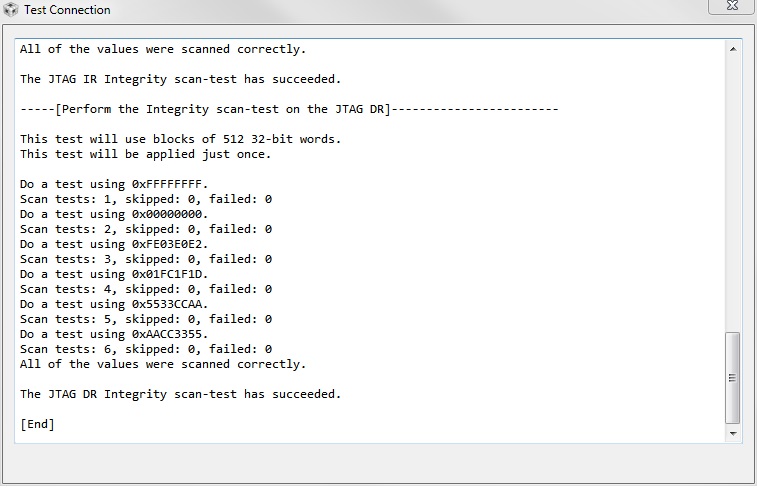Click the "applied just once" line

146,154
